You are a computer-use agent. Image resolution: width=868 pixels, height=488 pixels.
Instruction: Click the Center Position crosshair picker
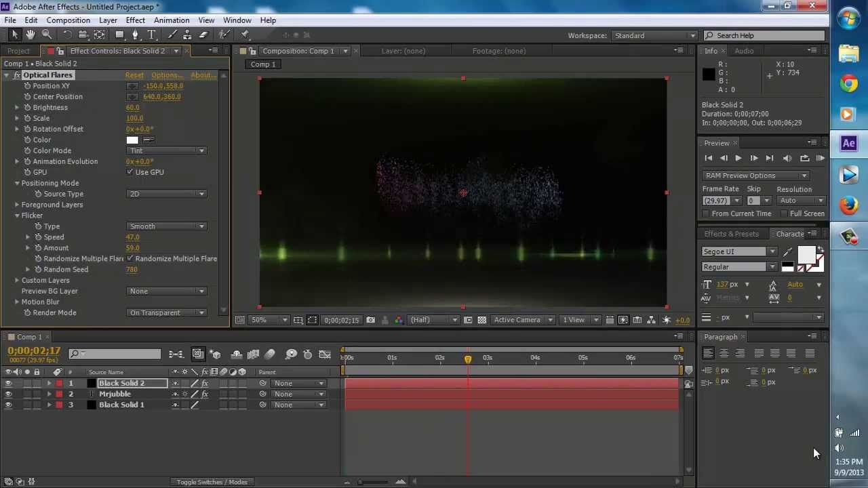point(132,97)
